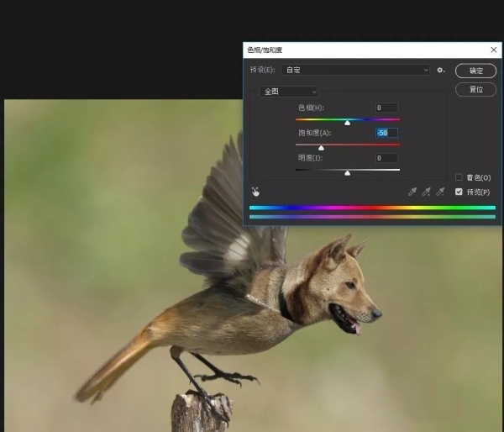Screen dimensions: 504x432
Task: Click the 明度 lightness slider handle
Action: point(347,173)
